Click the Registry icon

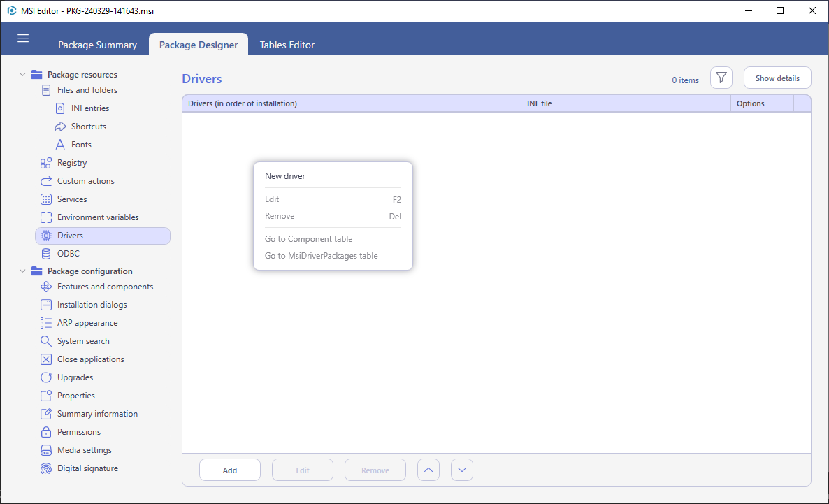pos(46,163)
